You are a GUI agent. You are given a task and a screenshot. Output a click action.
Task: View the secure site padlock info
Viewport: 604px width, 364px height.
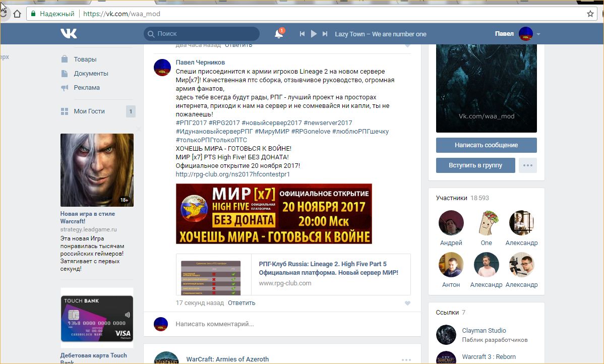pos(33,14)
